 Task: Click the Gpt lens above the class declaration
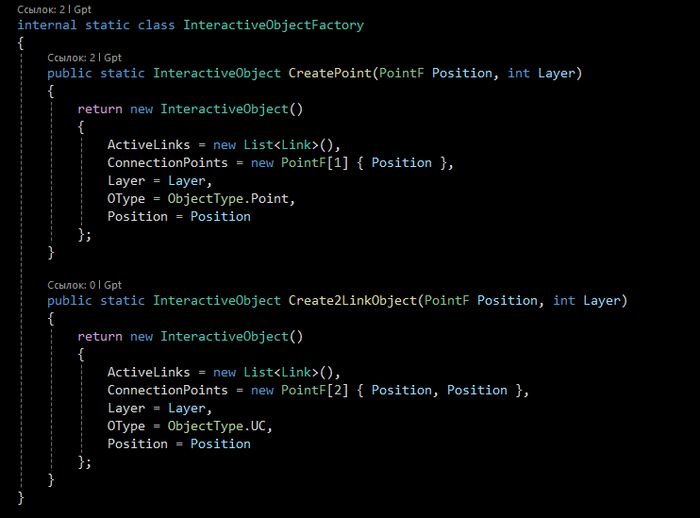pos(83,8)
